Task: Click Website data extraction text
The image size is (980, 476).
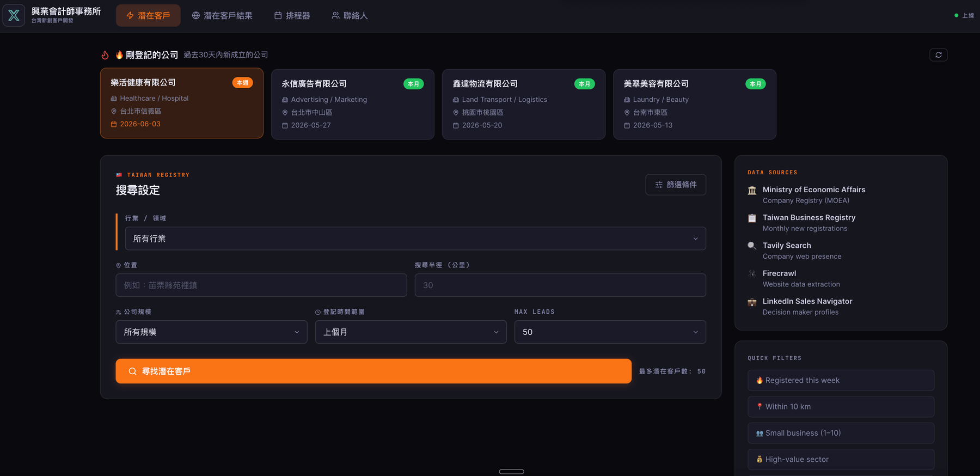Action: 801,284
